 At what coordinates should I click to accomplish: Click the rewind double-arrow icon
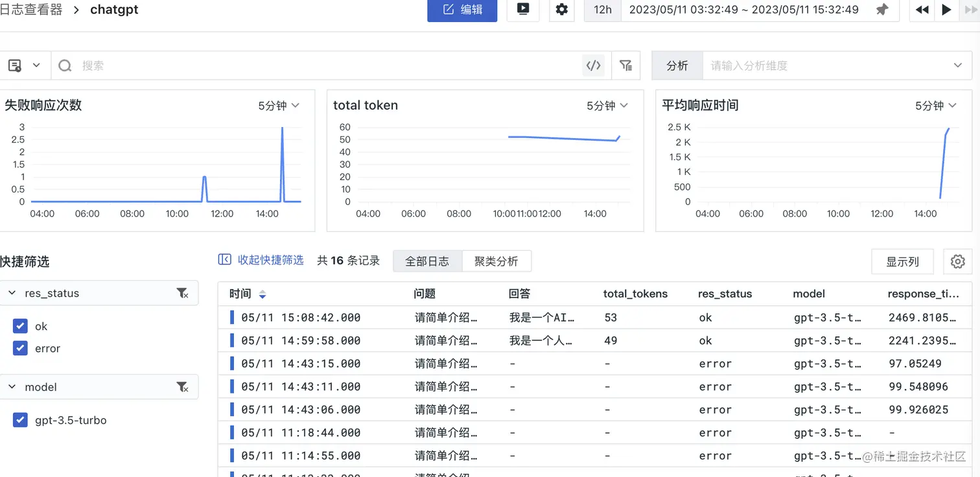coord(922,10)
